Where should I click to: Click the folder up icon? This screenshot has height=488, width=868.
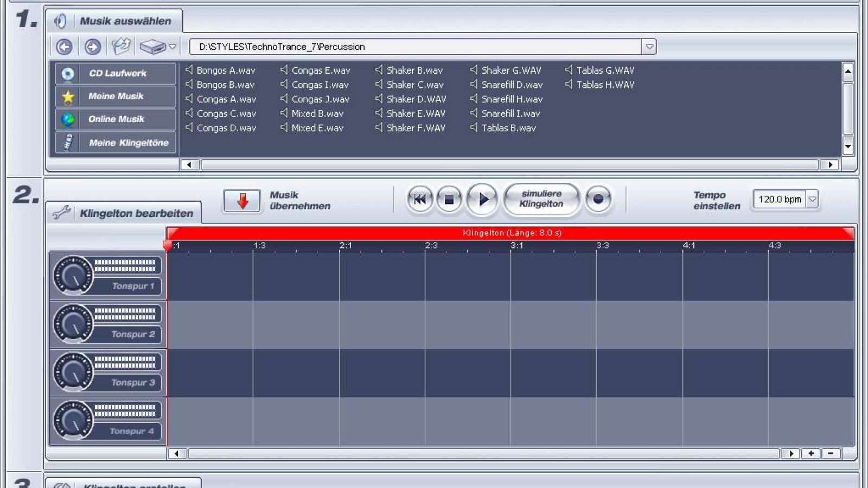[x=121, y=47]
